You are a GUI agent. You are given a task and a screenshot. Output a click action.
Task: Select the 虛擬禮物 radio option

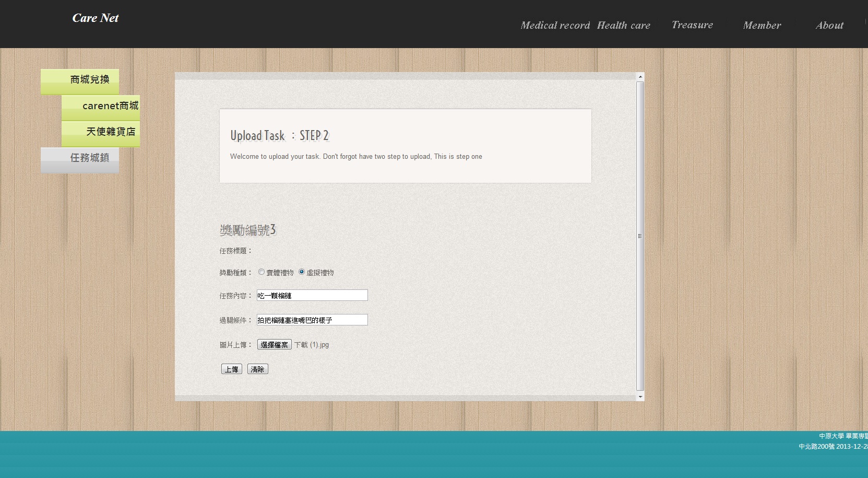tap(302, 272)
